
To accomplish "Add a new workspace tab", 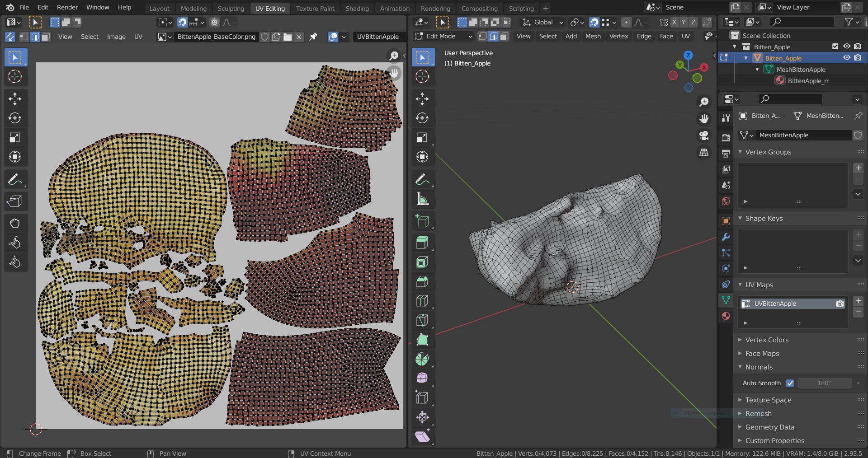I will [546, 8].
